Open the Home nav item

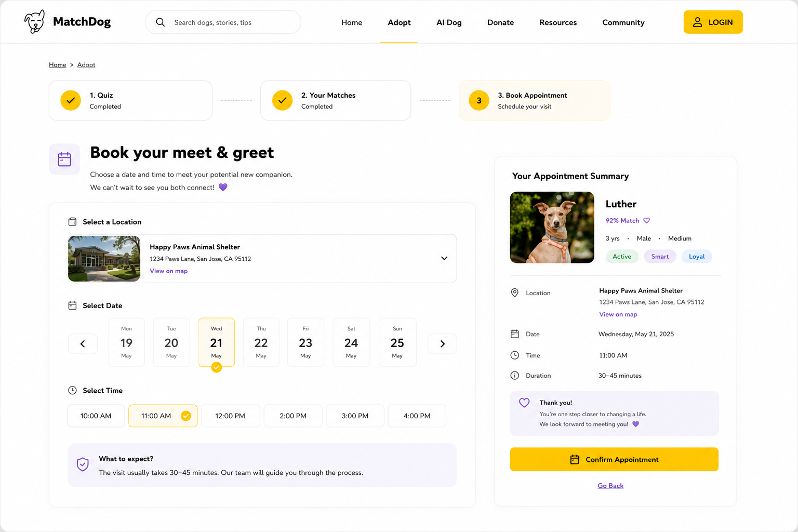point(352,22)
